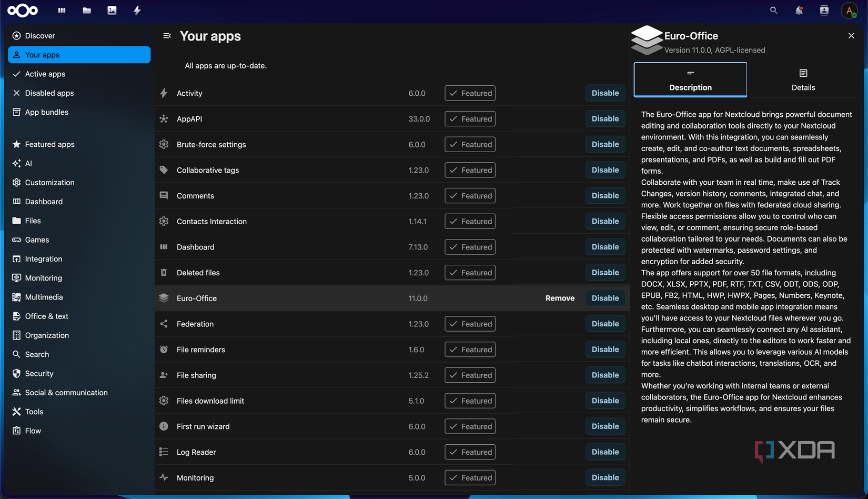Disable Brute-force settings app
The width and height of the screenshot is (868, 499).
(605, 144)
